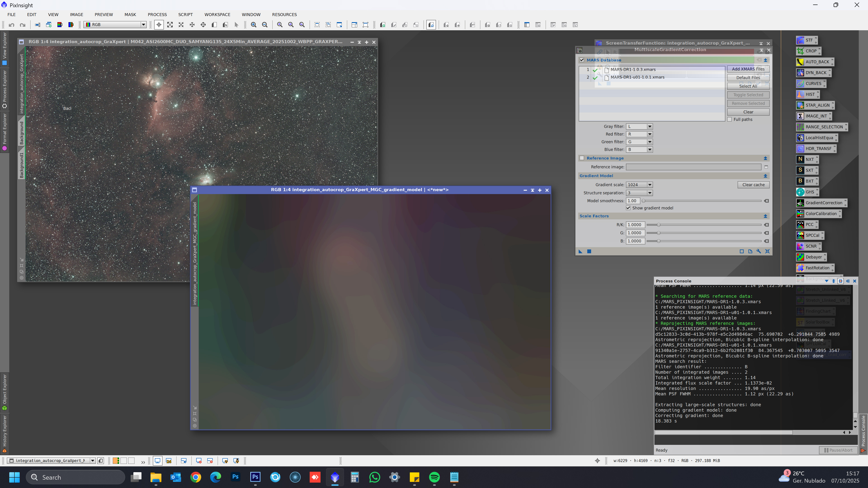Click the Add XMARS Files button
Screen dimensions: 868x488
[748, 69]
